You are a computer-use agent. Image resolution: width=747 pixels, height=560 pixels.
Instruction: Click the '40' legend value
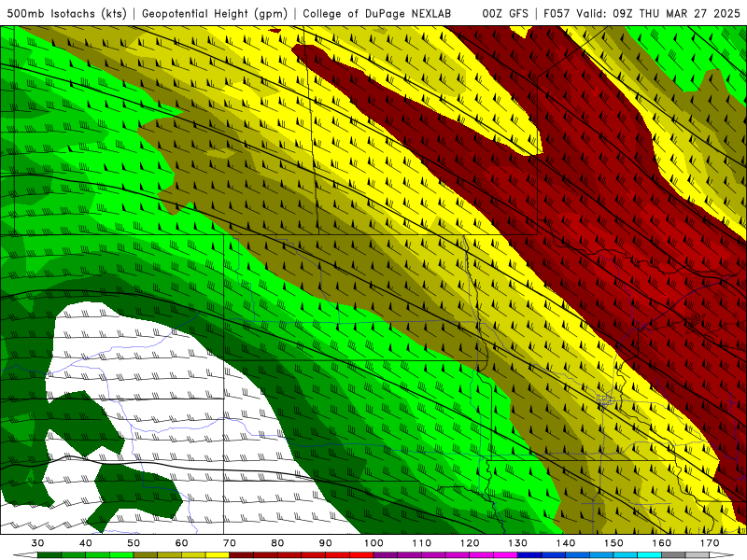coord(86,543)
